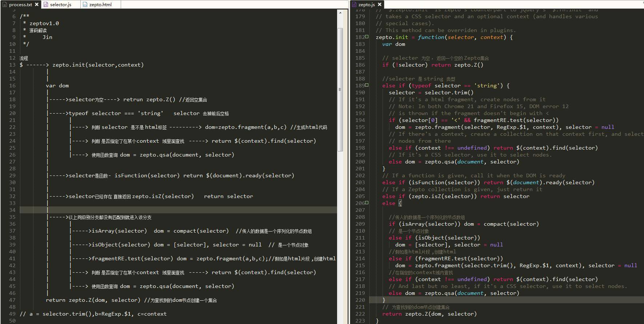
Task: Click 'var dom' on line 16 of process.txt
Action: point(57,86)
